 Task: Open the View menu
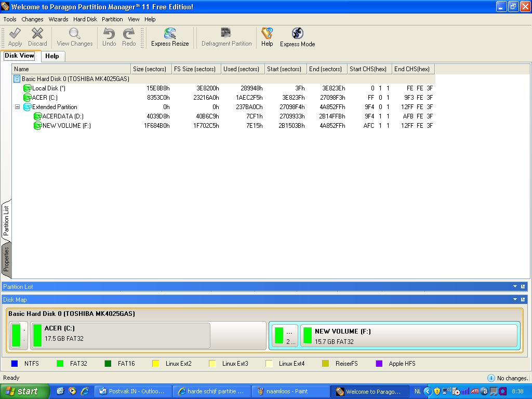point(134,19)
